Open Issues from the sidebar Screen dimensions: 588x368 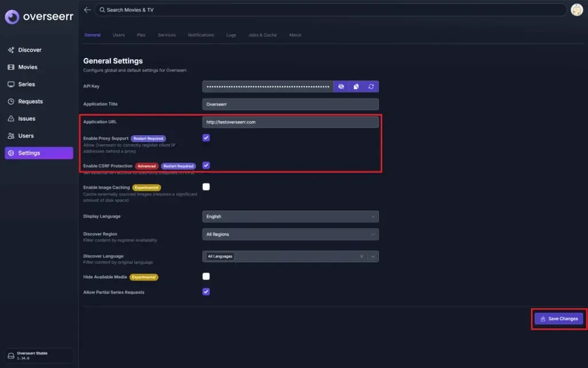(26, 119)
